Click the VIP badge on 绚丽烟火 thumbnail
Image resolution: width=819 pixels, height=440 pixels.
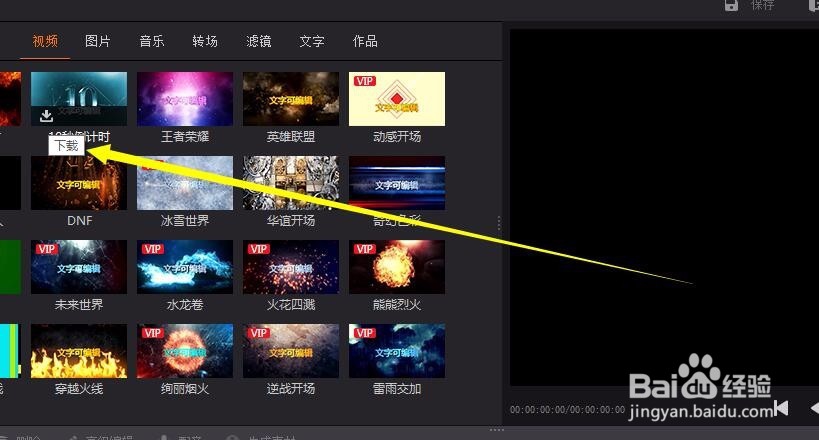(x=153, y=333)
